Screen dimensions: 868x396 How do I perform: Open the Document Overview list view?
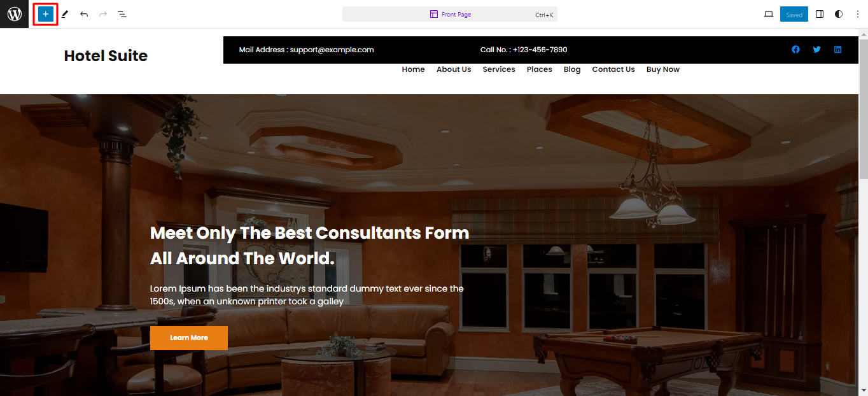click(122, 14)
